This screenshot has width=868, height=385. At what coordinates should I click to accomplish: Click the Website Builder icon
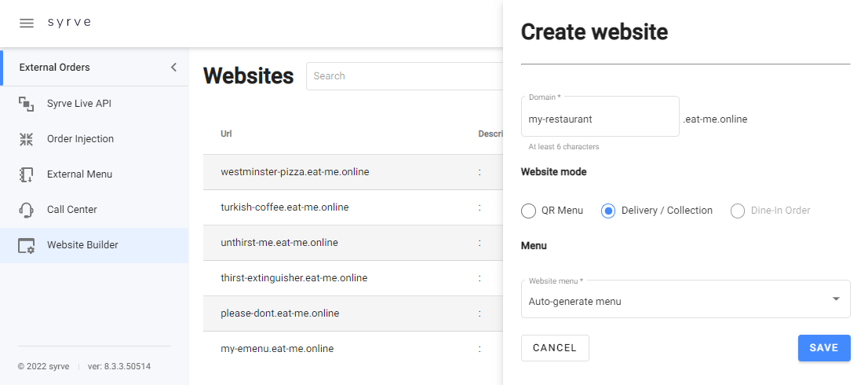coord(27,245)
